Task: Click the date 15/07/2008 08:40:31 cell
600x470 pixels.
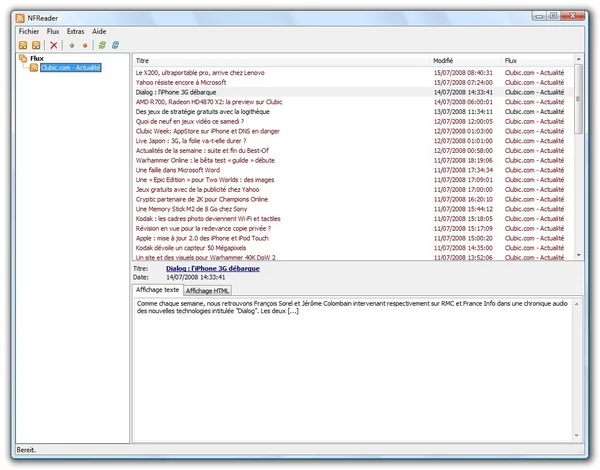Action: [x=463, y=73]
